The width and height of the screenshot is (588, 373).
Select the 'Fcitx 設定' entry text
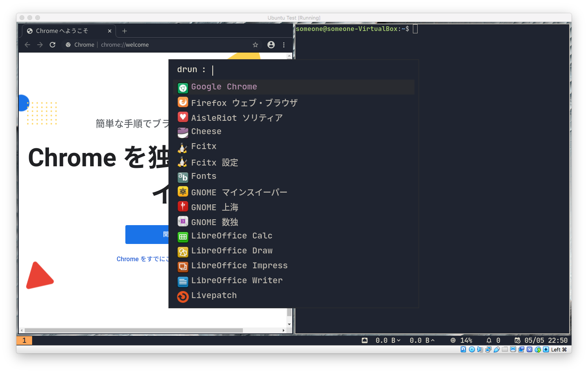(x=215, y=162)
